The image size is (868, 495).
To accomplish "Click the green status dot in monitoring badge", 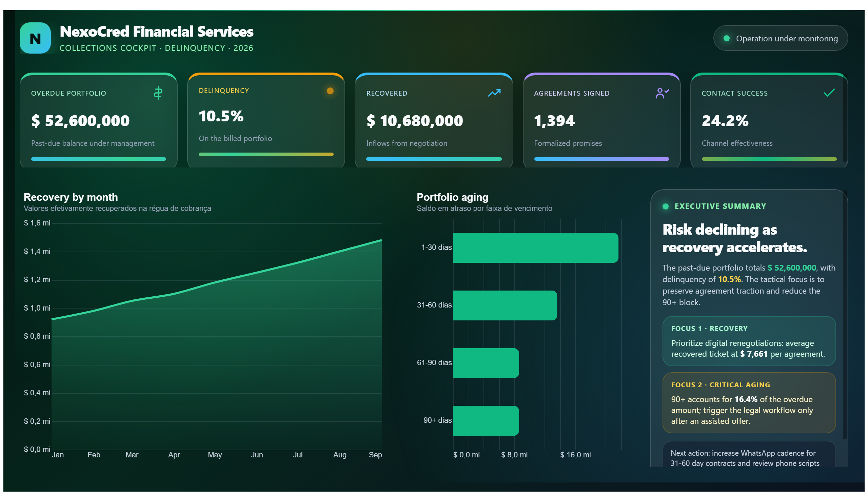I will point(726,38).
